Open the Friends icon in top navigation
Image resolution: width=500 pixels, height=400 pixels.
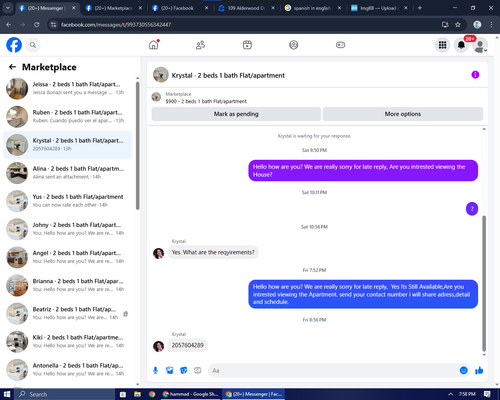pos(200,45)
